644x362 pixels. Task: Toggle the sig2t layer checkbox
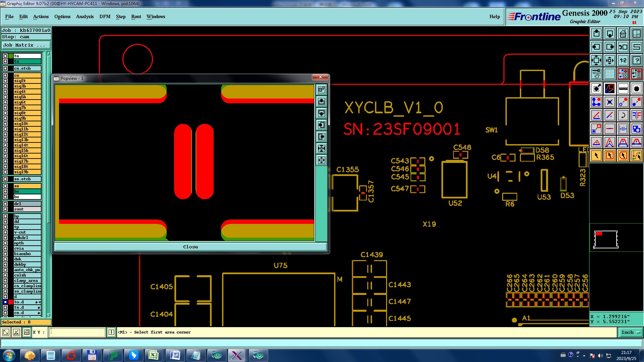pyautogui.click(x=5, y=81)
